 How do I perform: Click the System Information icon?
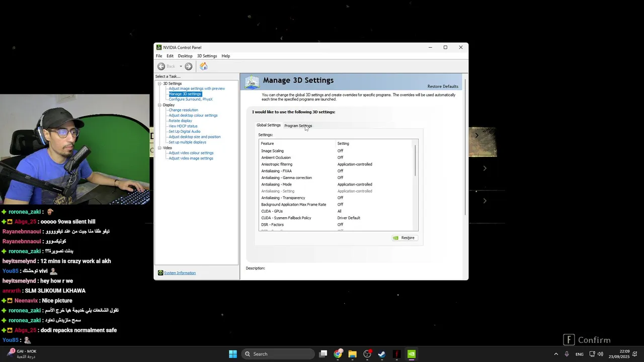click(x=160, y=273)
